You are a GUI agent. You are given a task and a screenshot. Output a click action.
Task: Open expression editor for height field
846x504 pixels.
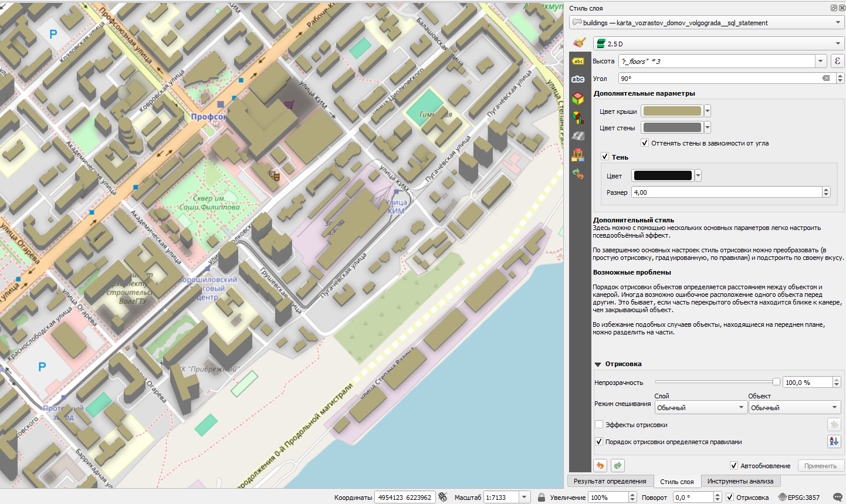(x=837, y=61)
